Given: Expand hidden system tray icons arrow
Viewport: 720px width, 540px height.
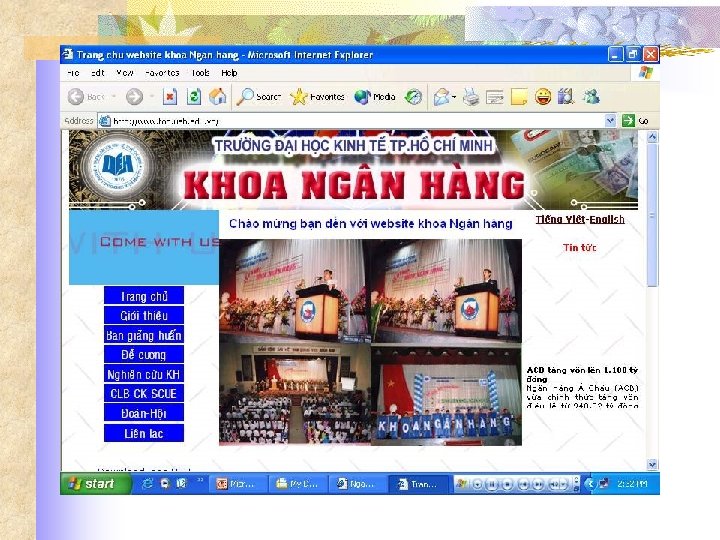Looking at the screenshot, I should (591, 484).
